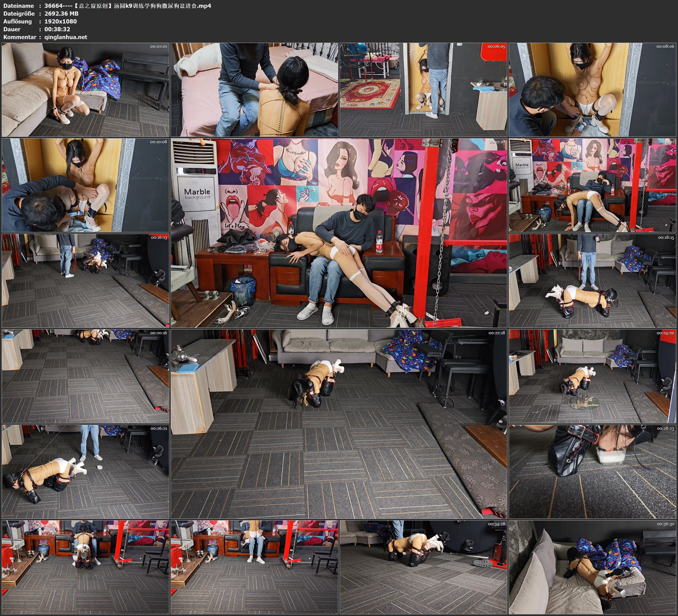Screen dimensions: 678x616
Task: Select the thumbnail at 00:08:06
Action: pyautogui.click(x=593, y=89)
